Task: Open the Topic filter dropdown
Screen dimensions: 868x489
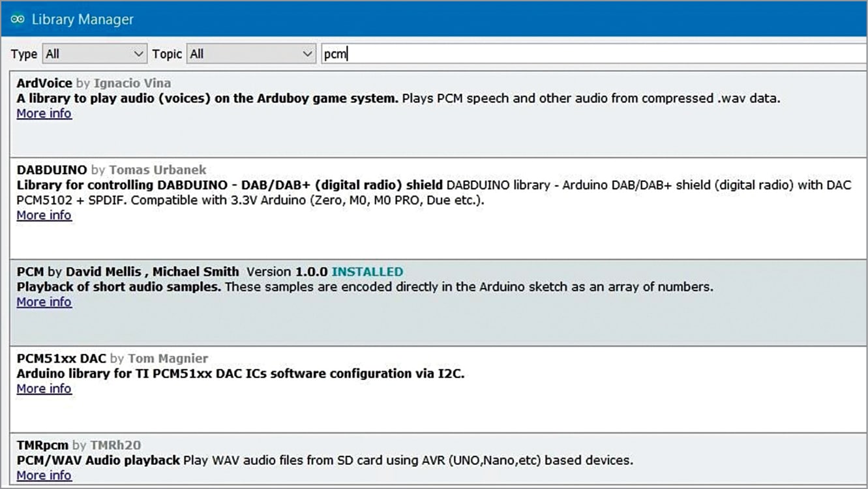Action: pyautogui.click(x=251, y=54)
